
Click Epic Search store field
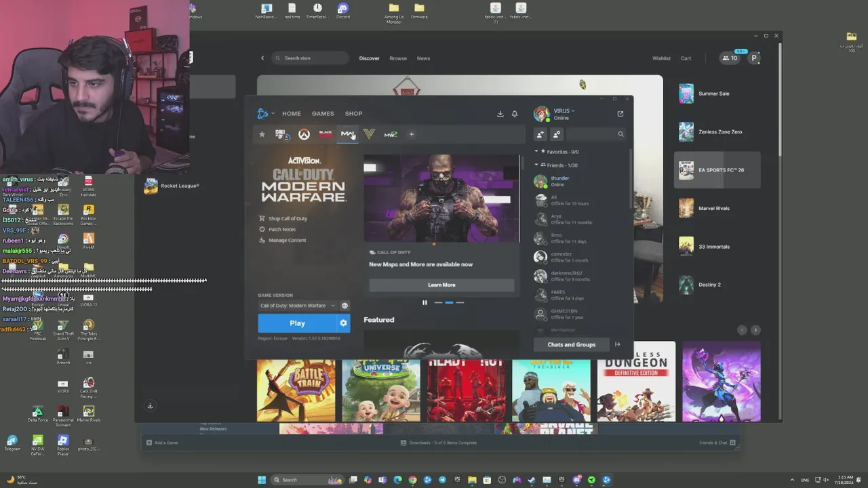click(x=311, y=58)
